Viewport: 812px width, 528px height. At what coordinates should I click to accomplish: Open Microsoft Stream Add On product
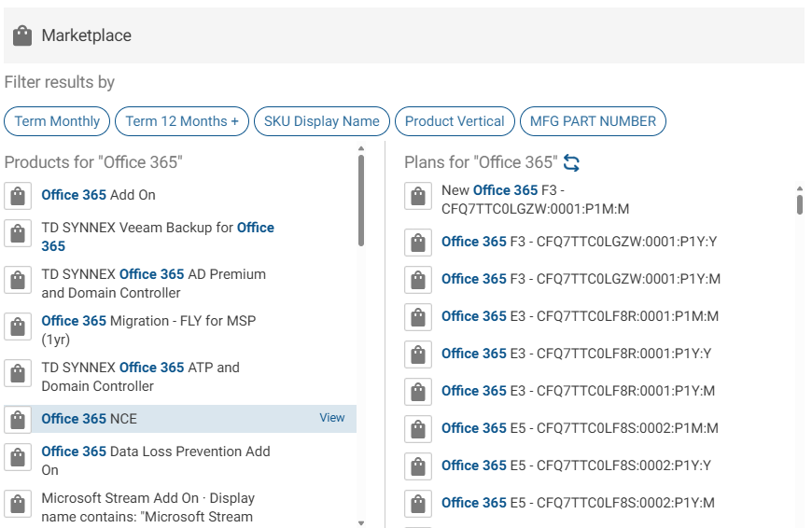pyautogui.click(x=148, y=507)
